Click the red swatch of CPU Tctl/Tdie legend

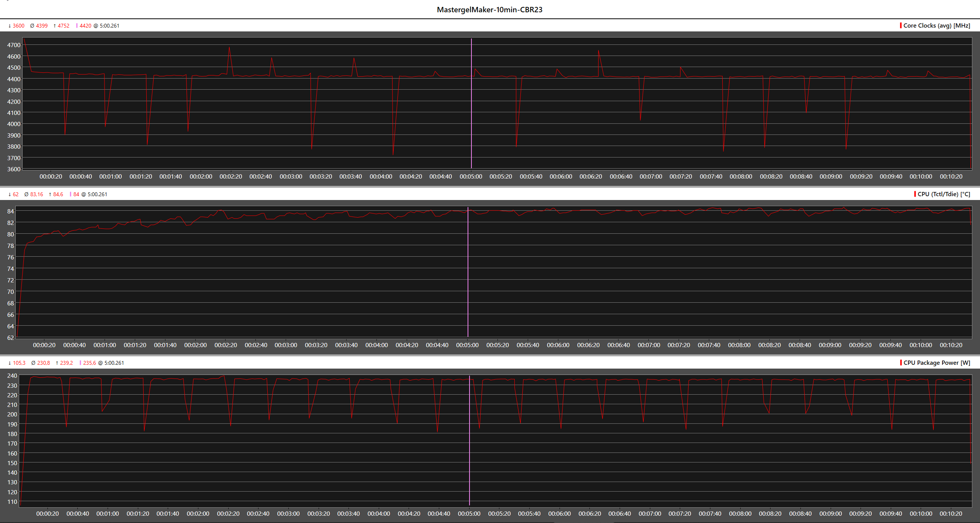[915, 194]
